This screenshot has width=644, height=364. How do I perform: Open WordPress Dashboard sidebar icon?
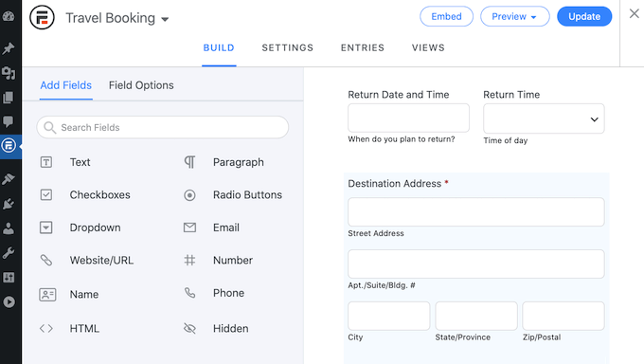[9, 16]
